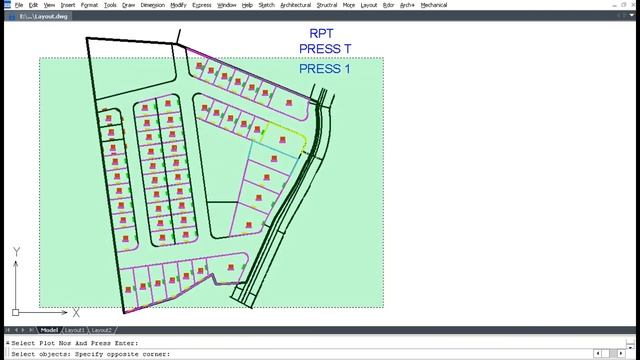The height and width of the screenshot is (360, 640).
Task: Open the Draw menu
Action: click(129, 5)
